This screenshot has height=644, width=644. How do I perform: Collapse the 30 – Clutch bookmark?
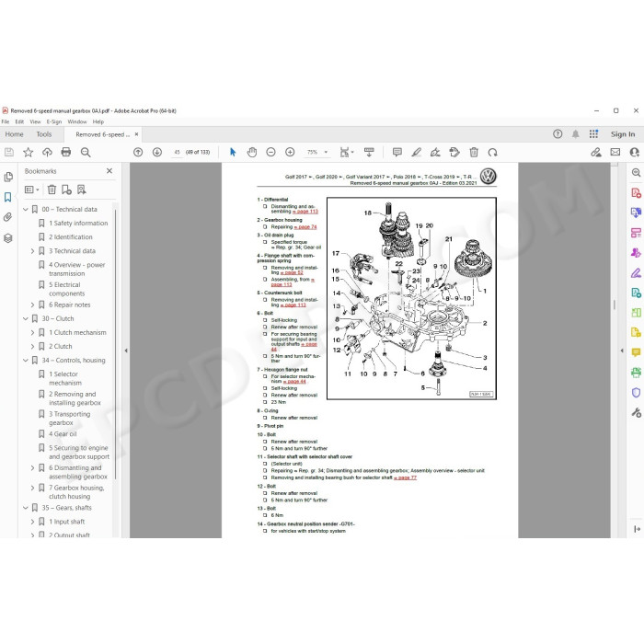coord(26,318)
